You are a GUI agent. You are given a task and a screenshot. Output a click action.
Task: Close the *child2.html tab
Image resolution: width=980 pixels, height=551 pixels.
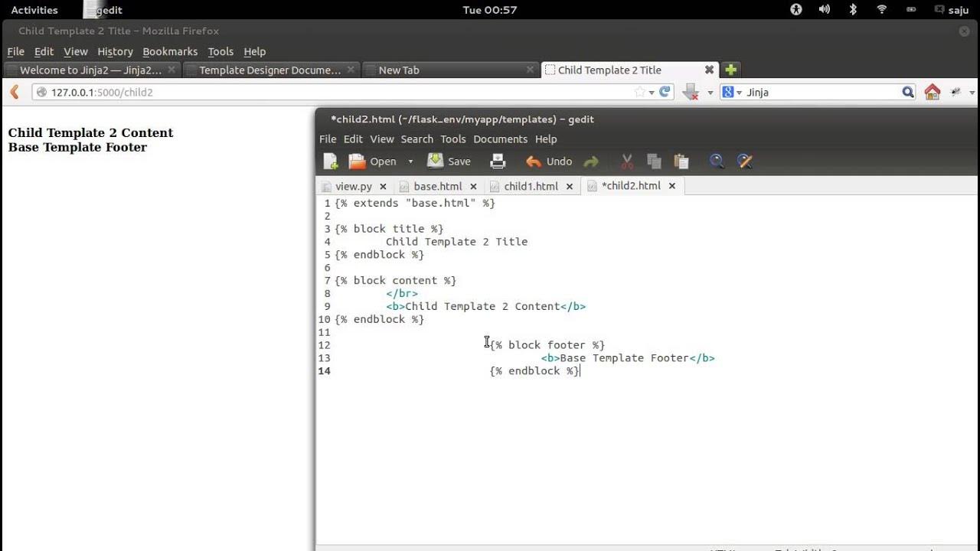click(672, 186)
